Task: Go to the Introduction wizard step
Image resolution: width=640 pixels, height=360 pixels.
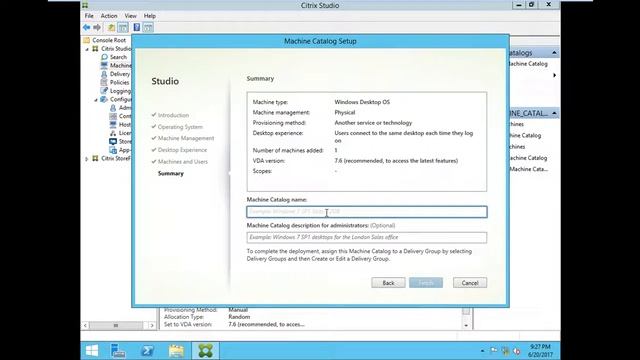Action: pyautogui.click(x=173, y=115)
